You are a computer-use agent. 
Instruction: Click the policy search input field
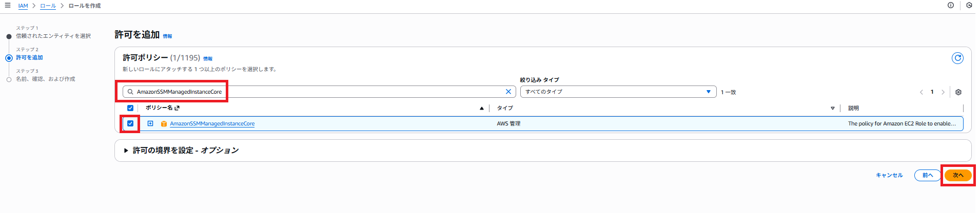(308, 92)
